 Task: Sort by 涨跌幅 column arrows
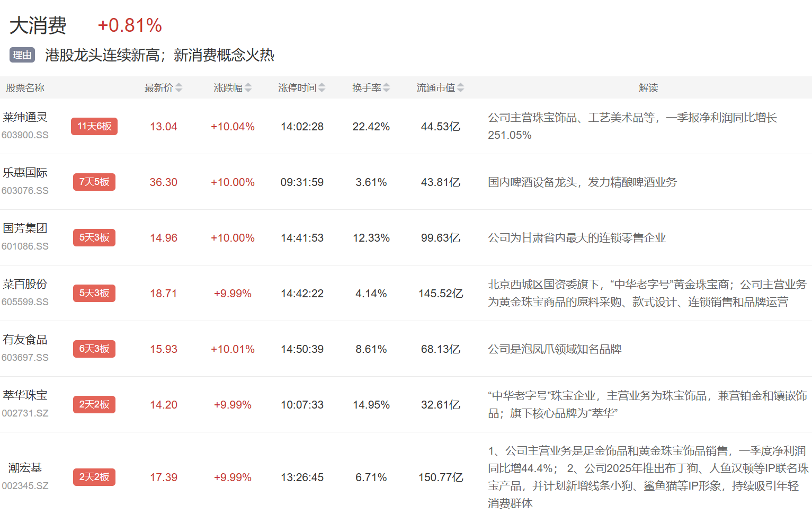(248, 88)
